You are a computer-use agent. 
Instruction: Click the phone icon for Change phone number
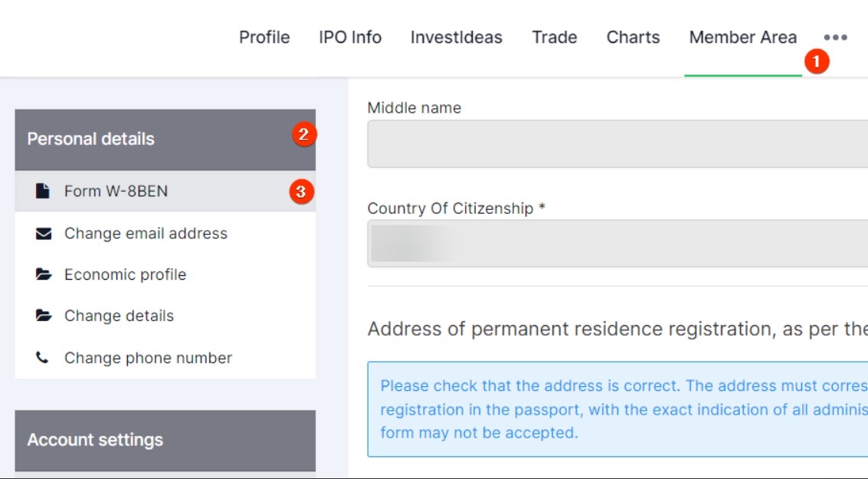coord(42,358)
